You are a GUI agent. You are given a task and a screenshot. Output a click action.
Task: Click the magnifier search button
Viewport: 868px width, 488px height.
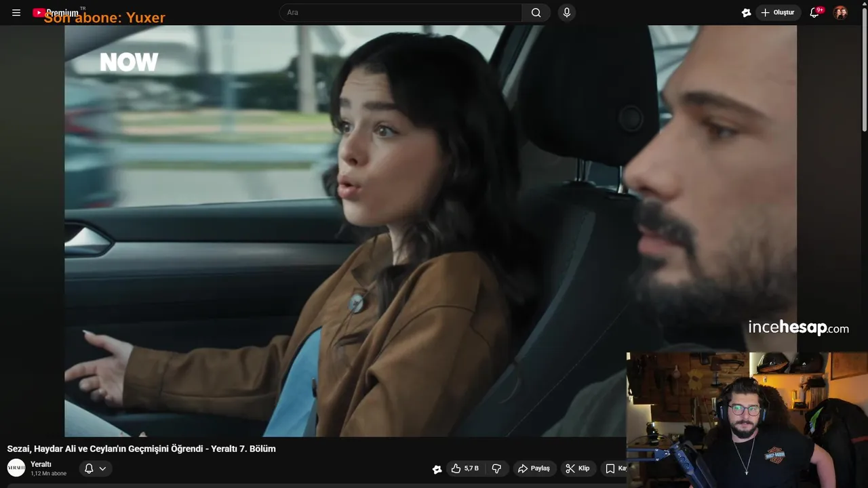pos(536,12)
